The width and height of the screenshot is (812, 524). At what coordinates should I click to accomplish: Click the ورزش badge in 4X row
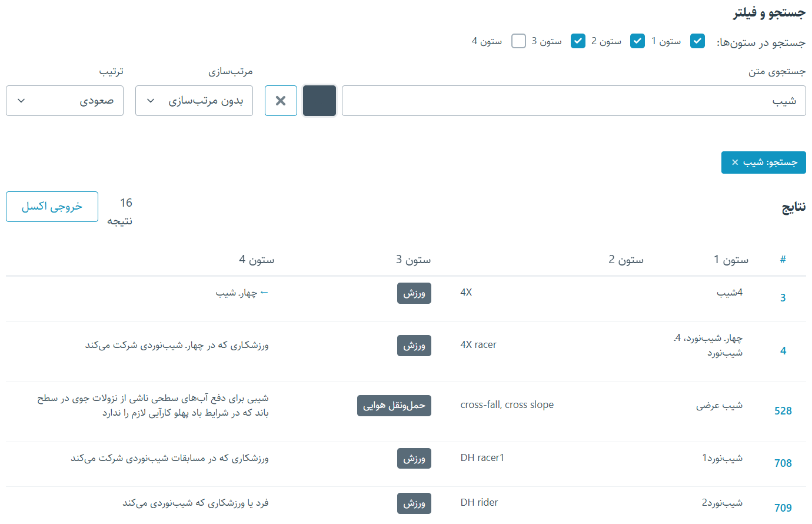pos(414,293)
